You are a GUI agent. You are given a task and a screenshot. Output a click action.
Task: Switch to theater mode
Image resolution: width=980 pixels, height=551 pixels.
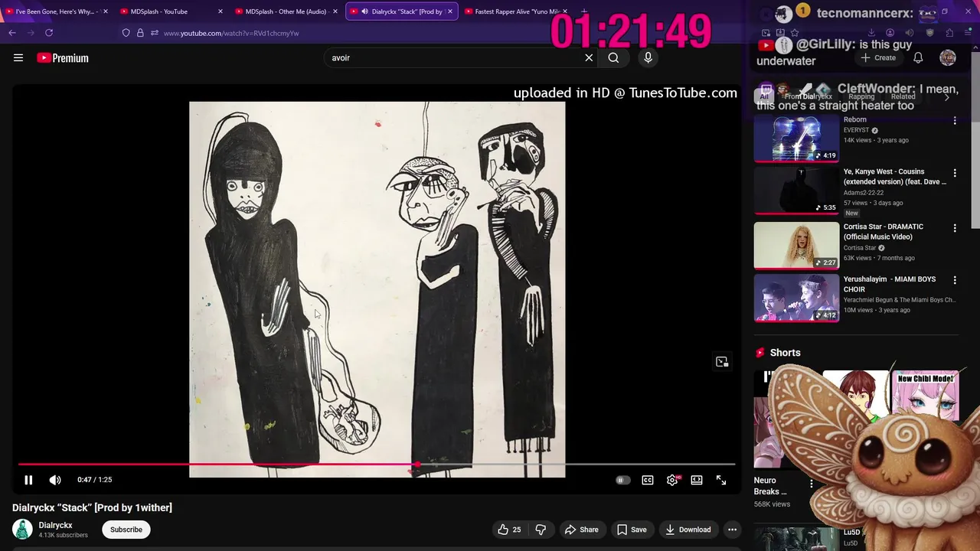[697, 480]
